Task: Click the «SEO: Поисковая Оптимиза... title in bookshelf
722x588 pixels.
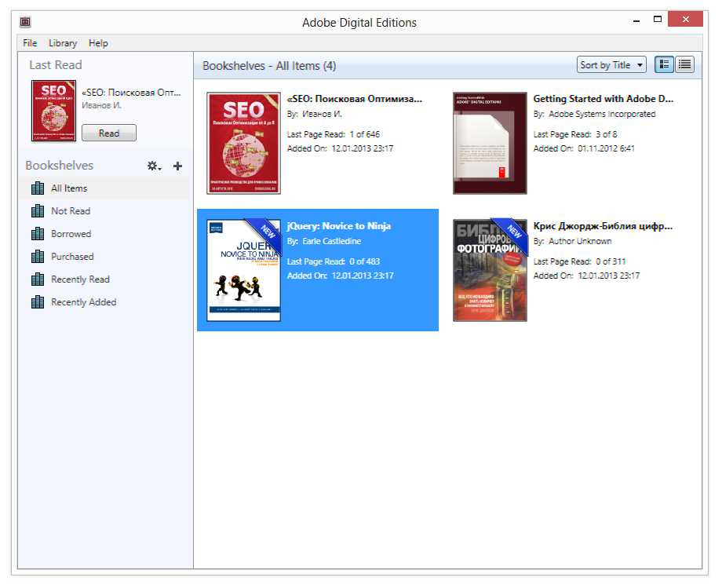Action: coord(354,99)
